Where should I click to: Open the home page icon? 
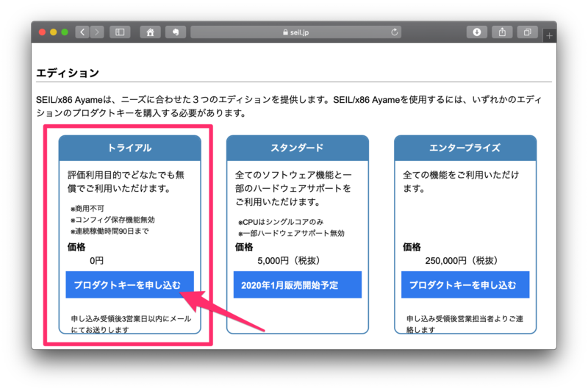pos(151,32)
